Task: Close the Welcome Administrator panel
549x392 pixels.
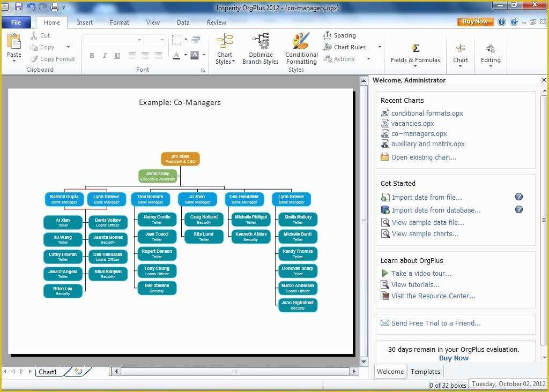Action: 544,80
